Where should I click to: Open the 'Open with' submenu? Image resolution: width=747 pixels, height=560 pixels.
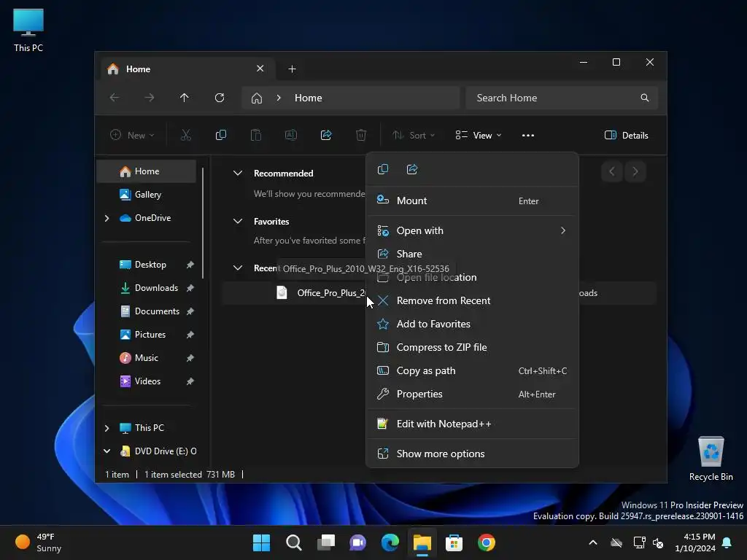[x=472, y=230]
